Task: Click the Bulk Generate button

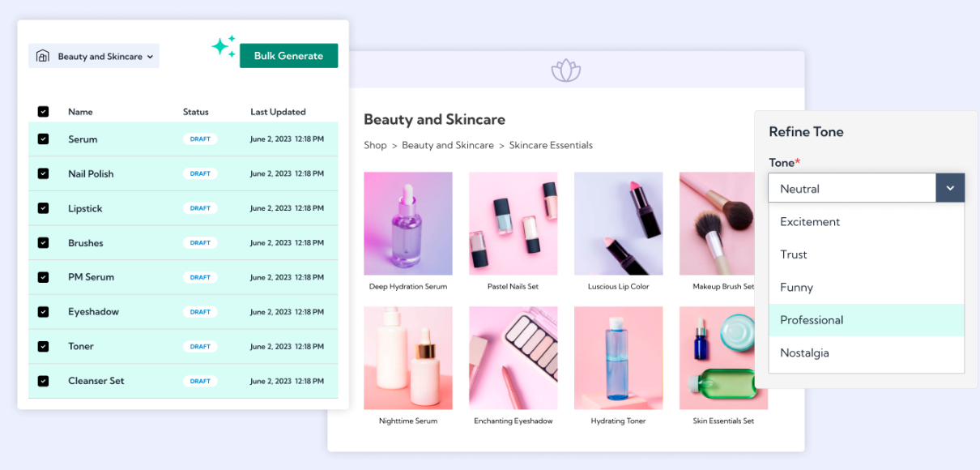Action: 288,56
